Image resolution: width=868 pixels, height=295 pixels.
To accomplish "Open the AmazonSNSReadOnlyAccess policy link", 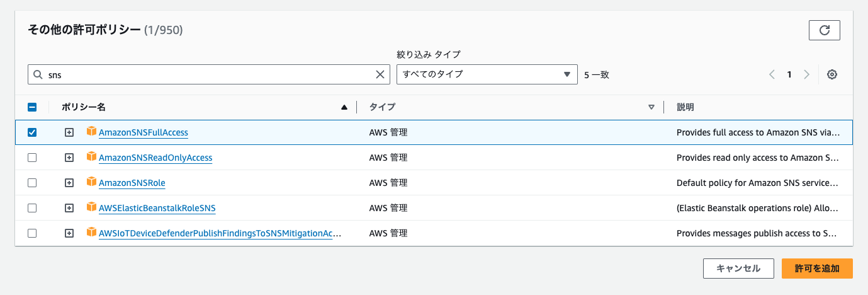I will (155, 158).
